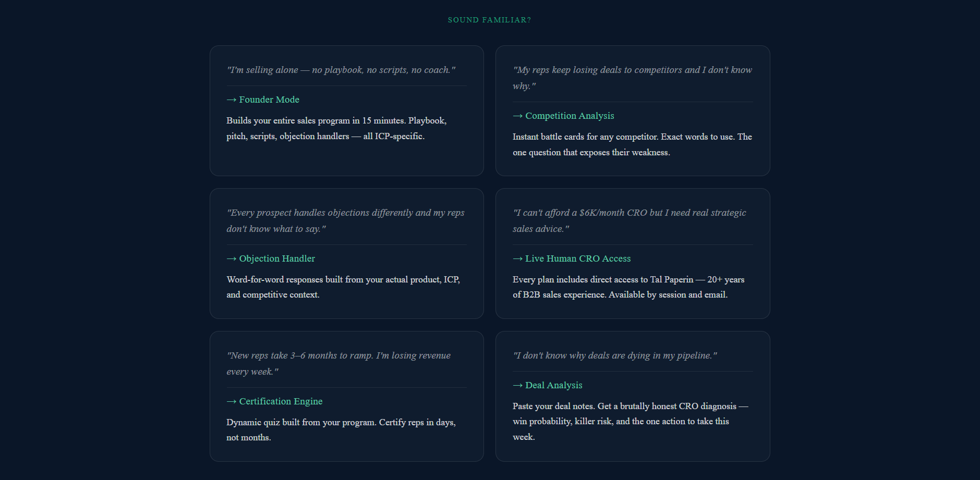Image resolution: width=980 pixels, height=480 pixels.
Task: Click the arrow icon next to Deal Analysis
Action: (x=517, y=385)
